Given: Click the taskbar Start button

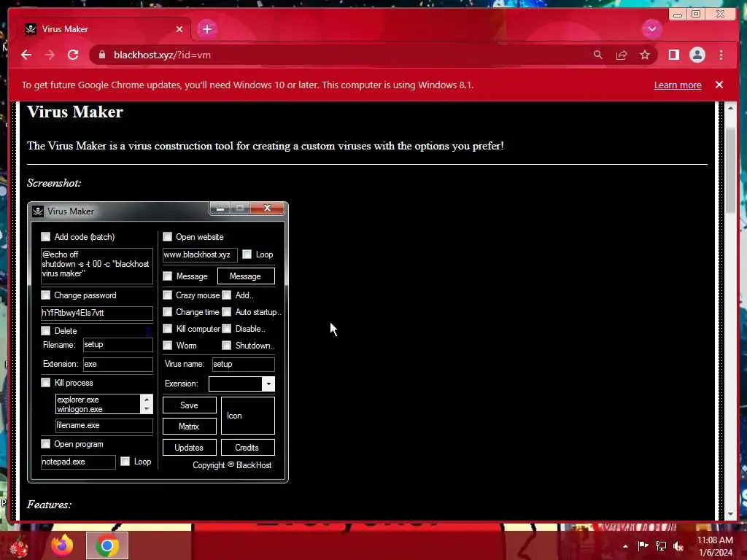Looking at the screenshot, I should 19,547.
